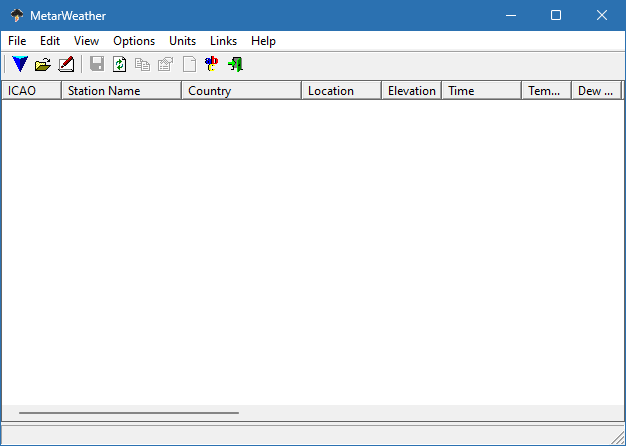Click the Elevation column header
Screen dimensions: 626x446
click(411, 91)
